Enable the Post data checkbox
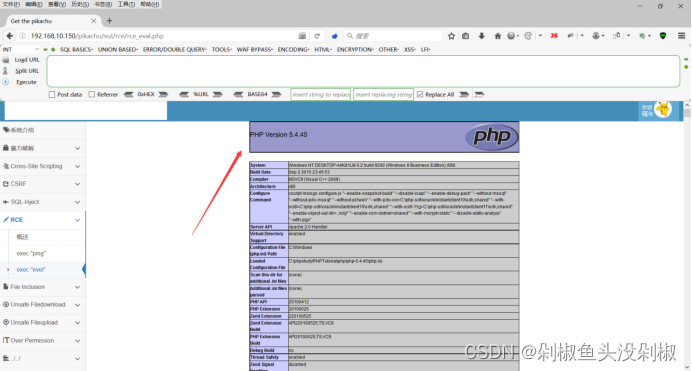This screenshot has width=692, height=371. [52, 94]
